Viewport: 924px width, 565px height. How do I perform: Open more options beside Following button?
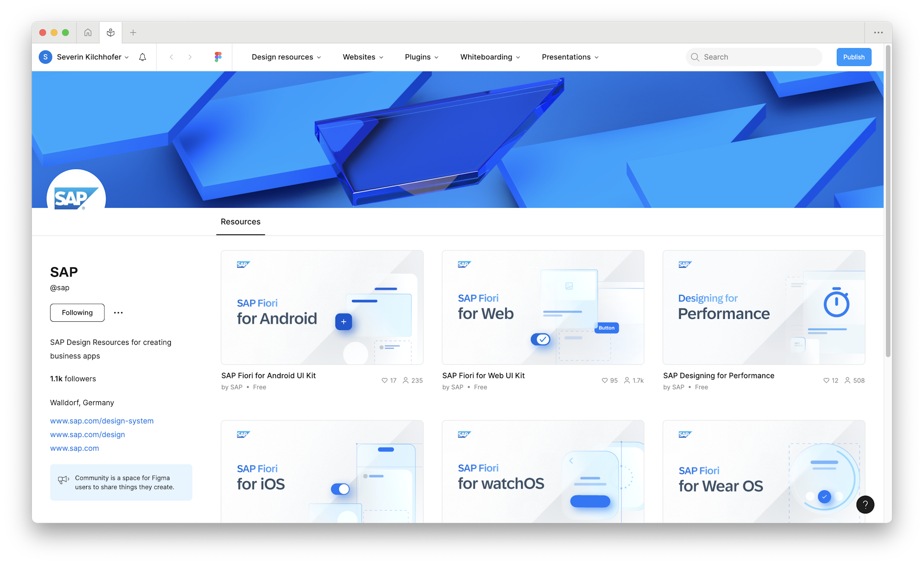118,313
